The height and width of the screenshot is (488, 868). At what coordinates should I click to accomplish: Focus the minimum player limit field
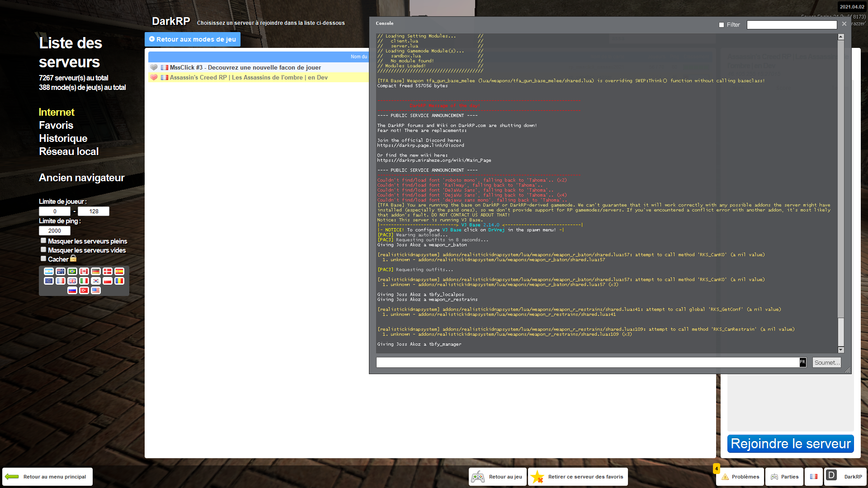pyautogui.click(x=55, y=211)
